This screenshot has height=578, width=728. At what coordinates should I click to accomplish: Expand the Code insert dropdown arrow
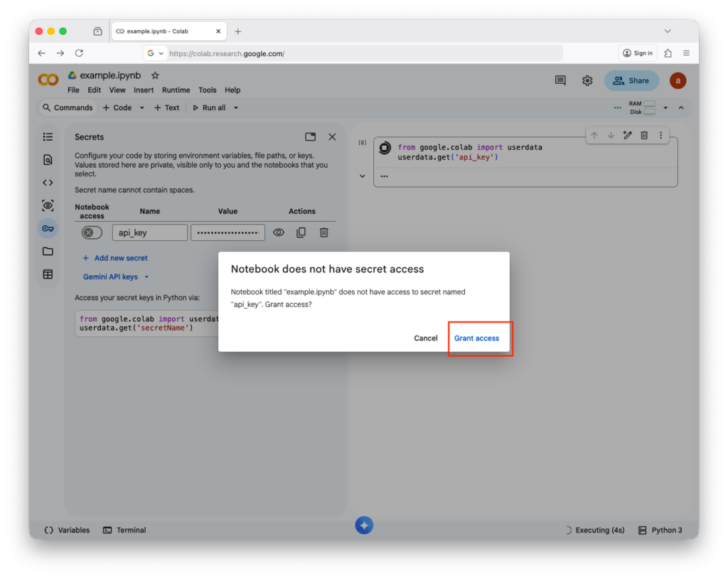coord(141,108)
